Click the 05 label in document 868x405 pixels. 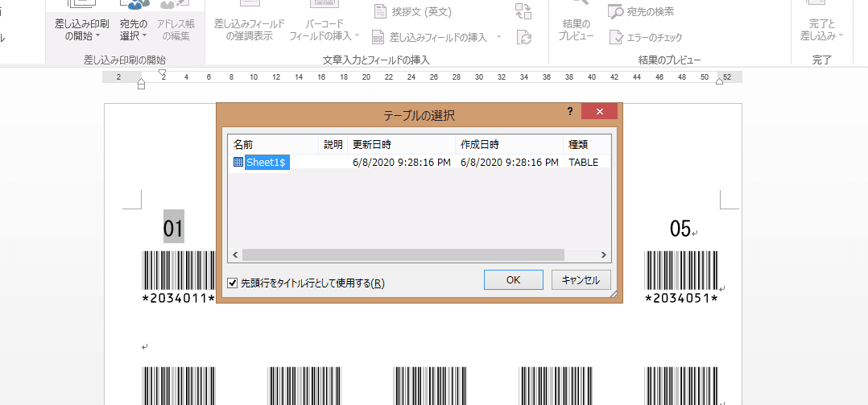pyautogui.click(x=680, y=228)
